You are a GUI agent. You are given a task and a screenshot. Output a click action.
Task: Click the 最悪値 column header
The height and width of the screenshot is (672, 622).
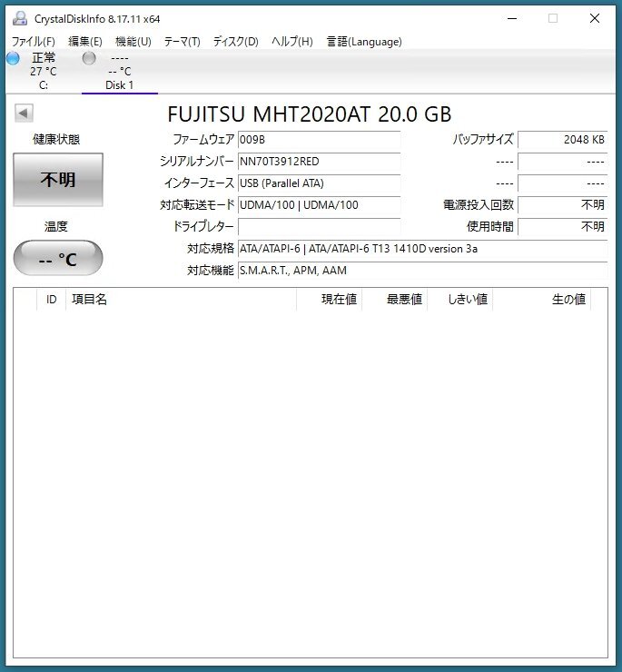pyautogui.click(x=394, y=299)
